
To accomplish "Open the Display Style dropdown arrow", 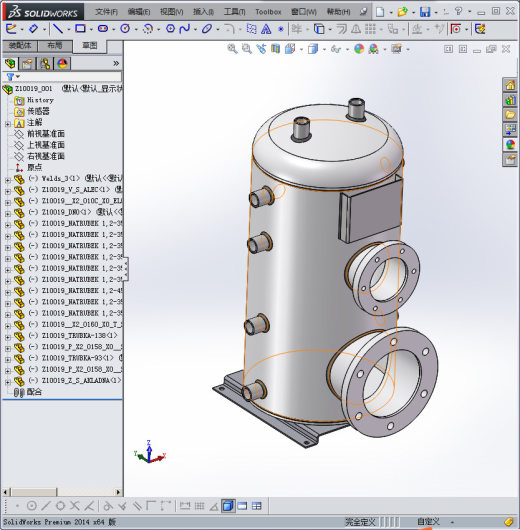I will [x=324, y=50].
